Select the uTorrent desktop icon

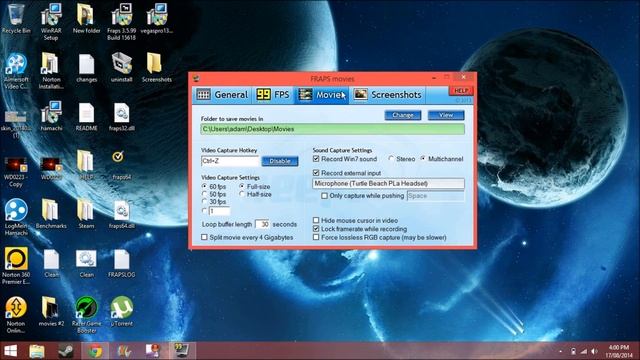click(x=121, y=312)
